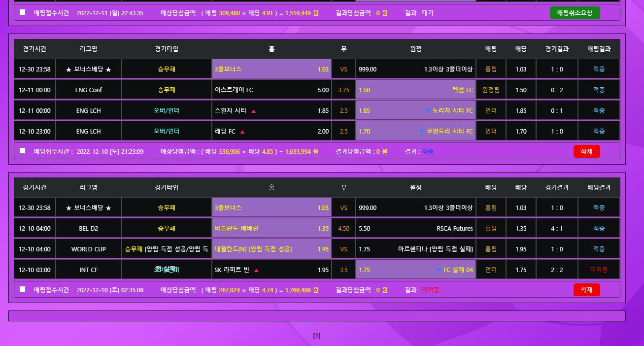This screenshot has width=644, height=346.
Task: Go to page [1] in pagination
Action: click(317, 336)
